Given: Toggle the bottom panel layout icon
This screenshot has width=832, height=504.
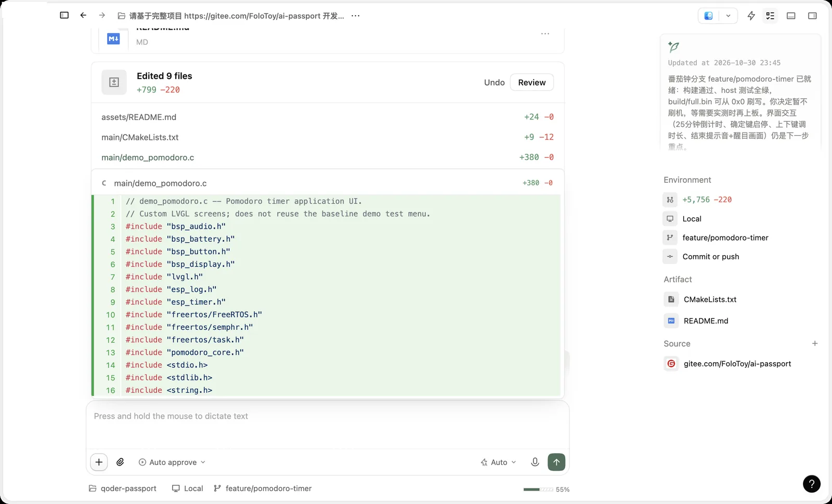Looking at the screenshot, I should tap(791, 16).
